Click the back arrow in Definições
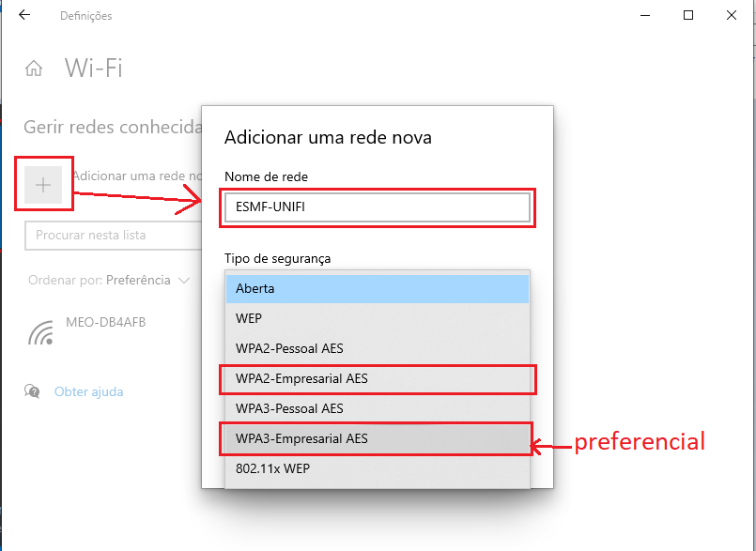The height and width of the screenshot is (551, 756). pos(23,16)
